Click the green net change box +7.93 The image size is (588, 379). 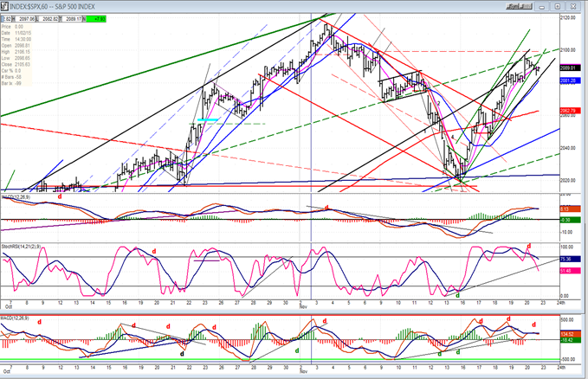(x=96, y=19)
